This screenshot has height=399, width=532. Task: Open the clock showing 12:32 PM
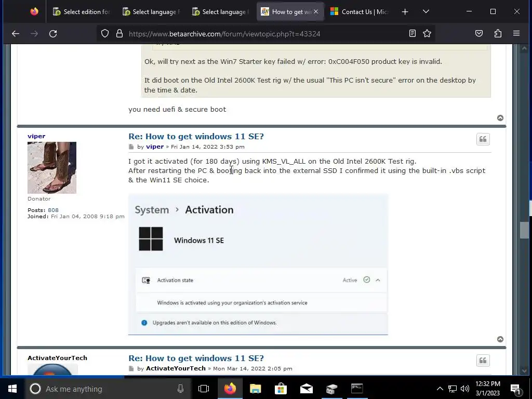tap(487, 389)
